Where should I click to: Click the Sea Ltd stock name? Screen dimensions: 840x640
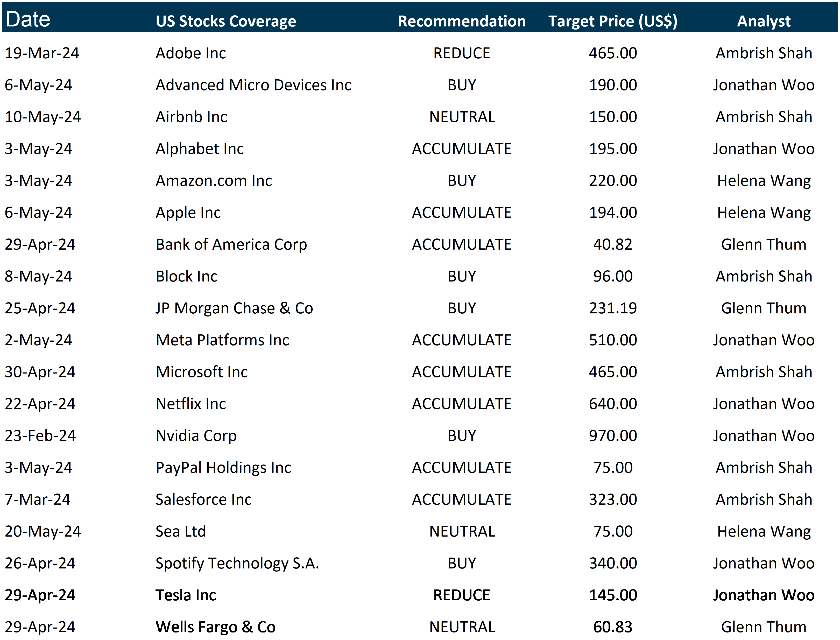pos(181,531)
